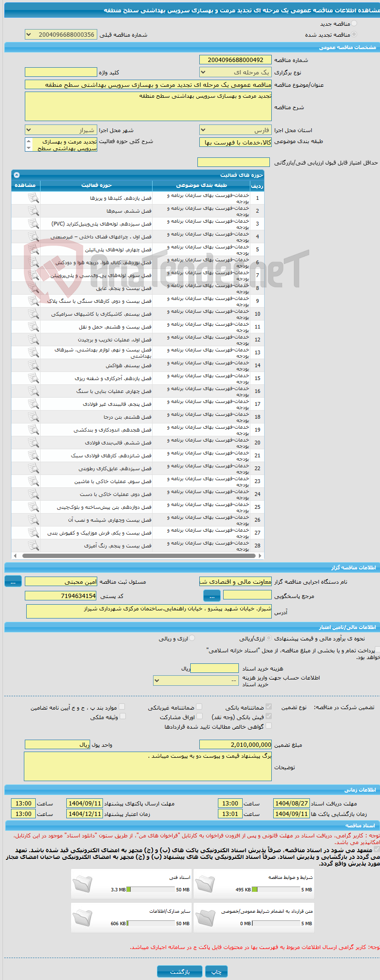Screen dimensions: 380x980
Task: Click the اسناد فنی size progress bar
Action: pyautogui.click(x=151, y=889)
